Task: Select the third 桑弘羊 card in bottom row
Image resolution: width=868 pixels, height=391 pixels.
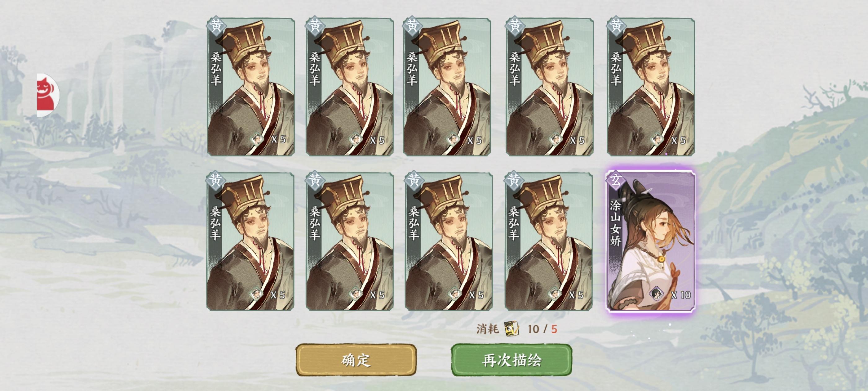Action: pyautogui.click(x=449, y=241)
